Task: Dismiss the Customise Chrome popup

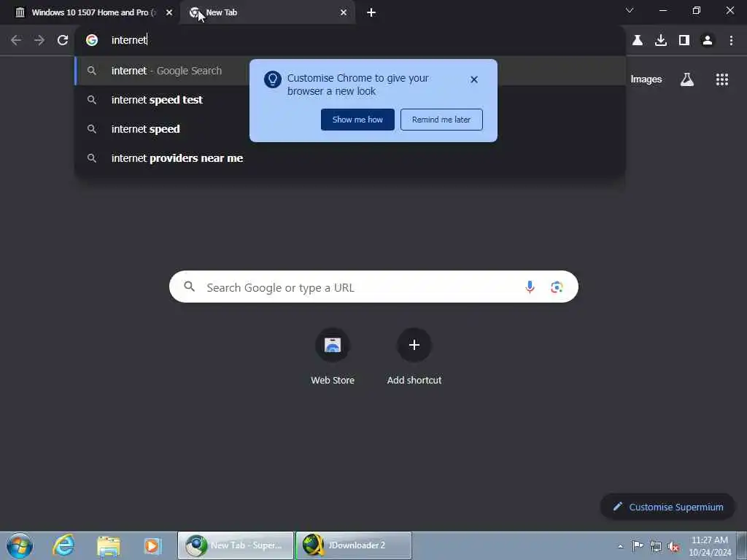Action: [473, 79]
